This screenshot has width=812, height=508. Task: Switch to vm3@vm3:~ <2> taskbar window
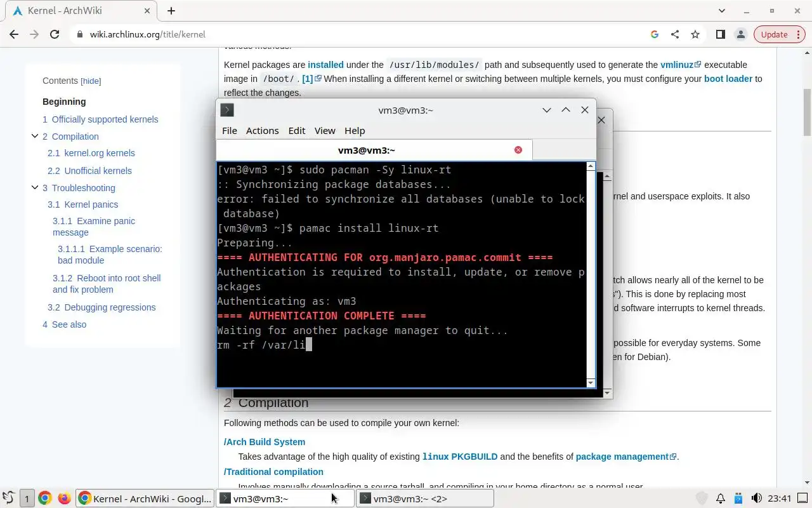coord(425,498)
